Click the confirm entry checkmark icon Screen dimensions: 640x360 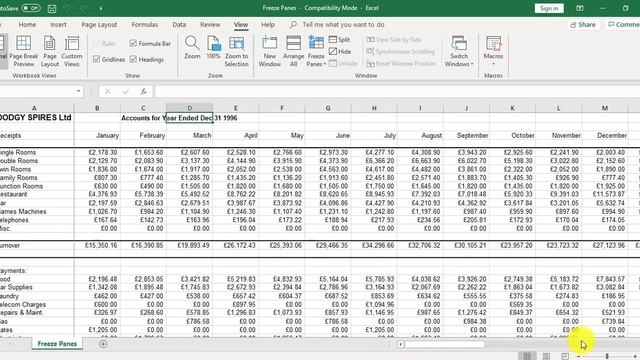point(126,91)
